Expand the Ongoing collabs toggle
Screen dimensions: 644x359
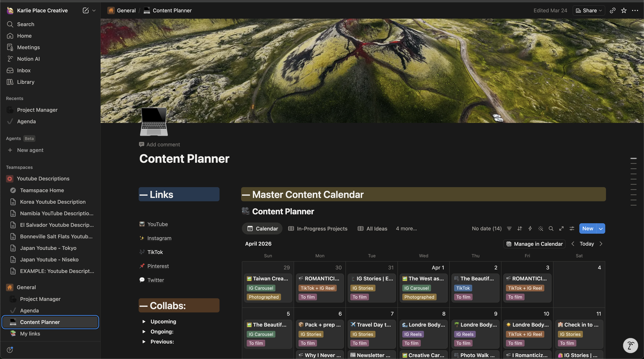(144, 332)
